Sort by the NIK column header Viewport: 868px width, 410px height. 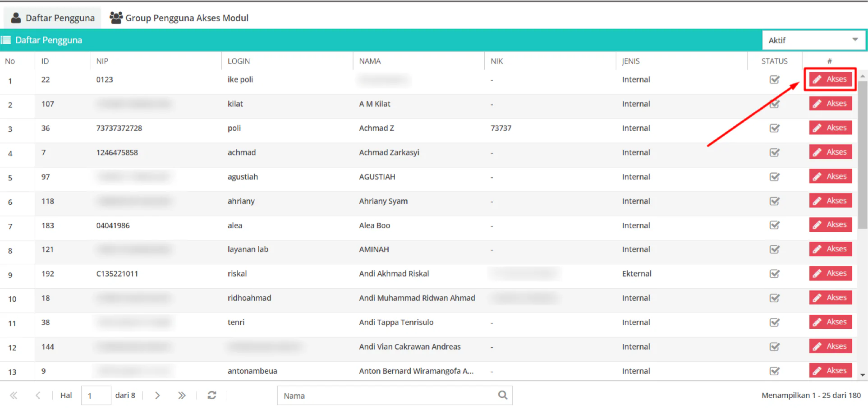click(496, 61)
